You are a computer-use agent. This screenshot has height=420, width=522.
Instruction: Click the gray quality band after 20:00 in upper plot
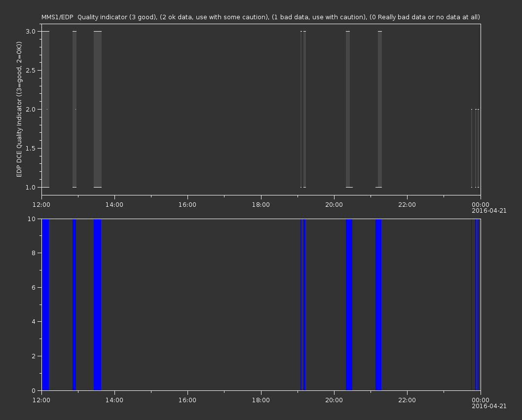(x=348, y=109)
